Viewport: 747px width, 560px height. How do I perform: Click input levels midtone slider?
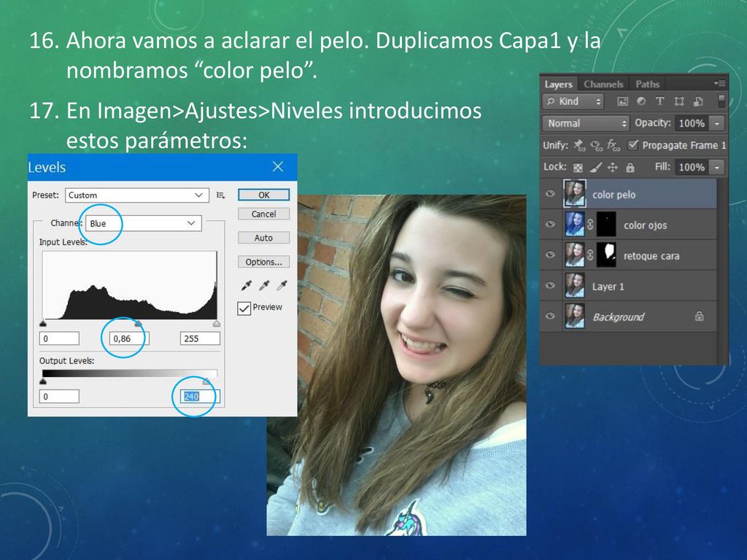138,324
